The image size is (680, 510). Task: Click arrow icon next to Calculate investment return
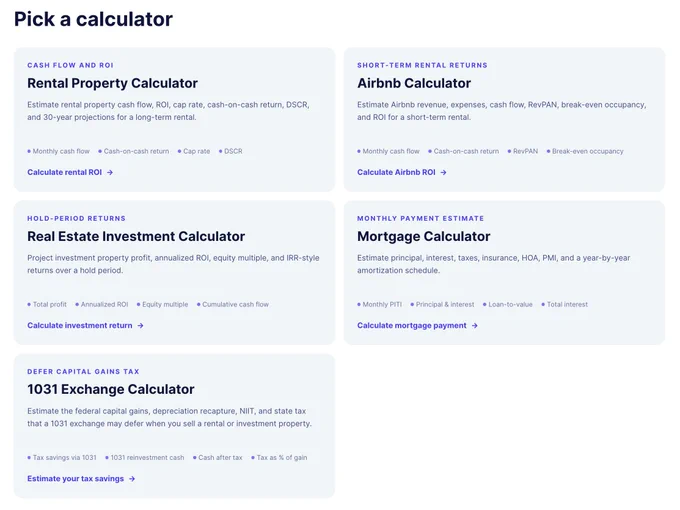[x=140, y=326]
